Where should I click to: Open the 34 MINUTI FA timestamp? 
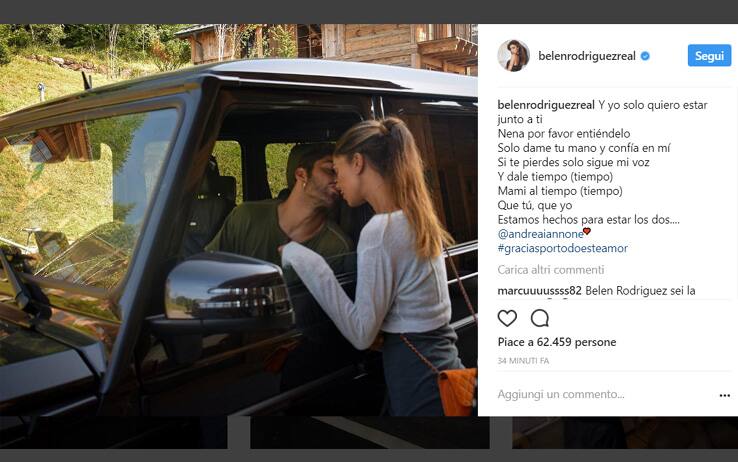(523, 361)
